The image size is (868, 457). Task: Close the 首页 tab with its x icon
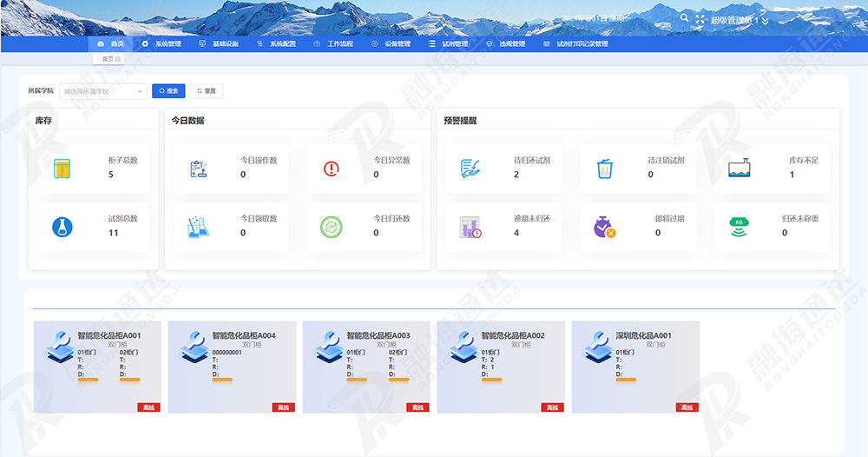click(x=118, y=59)
